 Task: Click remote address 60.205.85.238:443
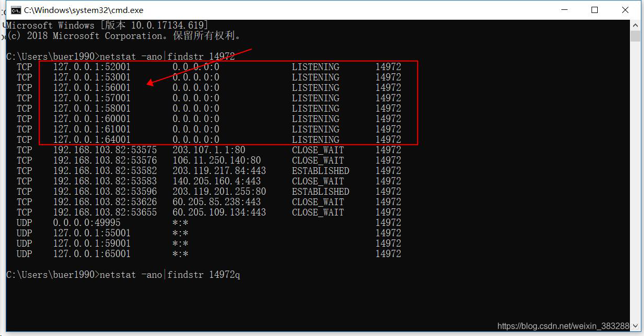[x=217, y=202]
